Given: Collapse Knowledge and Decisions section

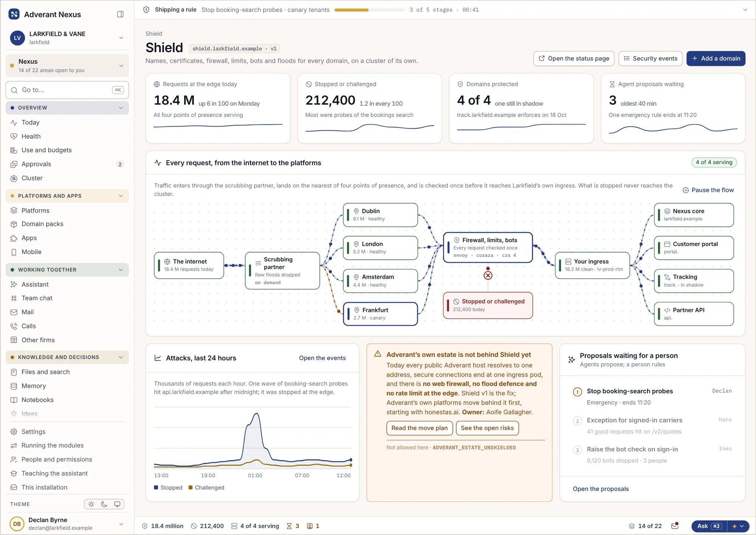Looking at the screenshot, I should (67, 357).
